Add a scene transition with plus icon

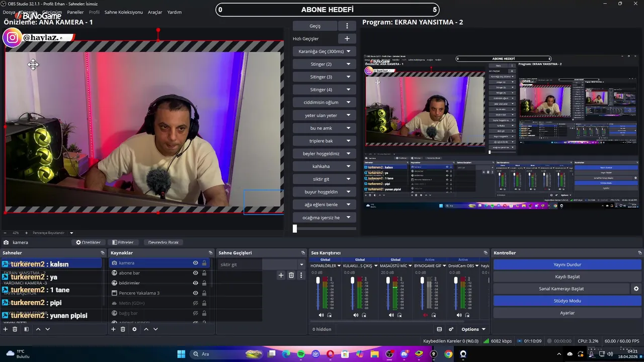[x=281, y=275]
